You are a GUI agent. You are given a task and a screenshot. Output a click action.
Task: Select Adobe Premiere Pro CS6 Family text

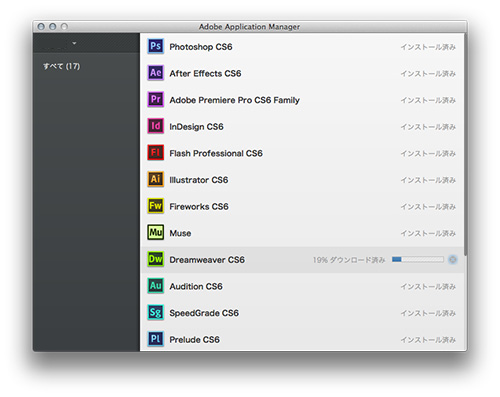tap(234, 100)
